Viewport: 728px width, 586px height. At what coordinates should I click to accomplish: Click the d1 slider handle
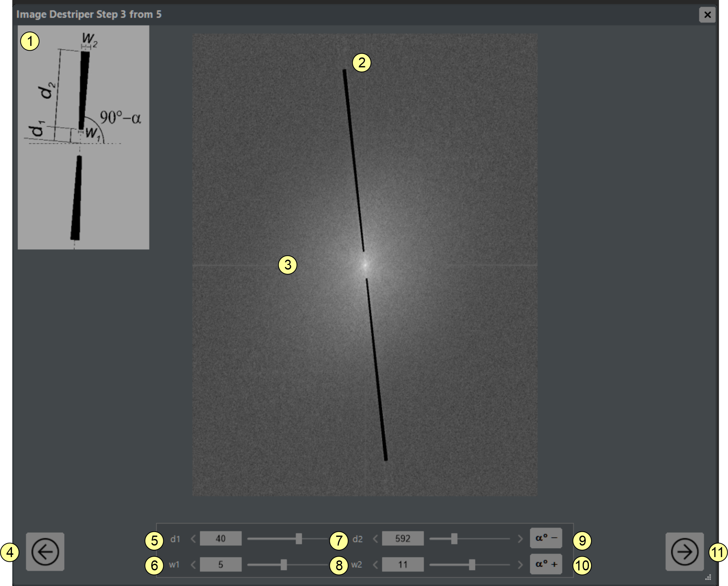[x=299, y=538]
